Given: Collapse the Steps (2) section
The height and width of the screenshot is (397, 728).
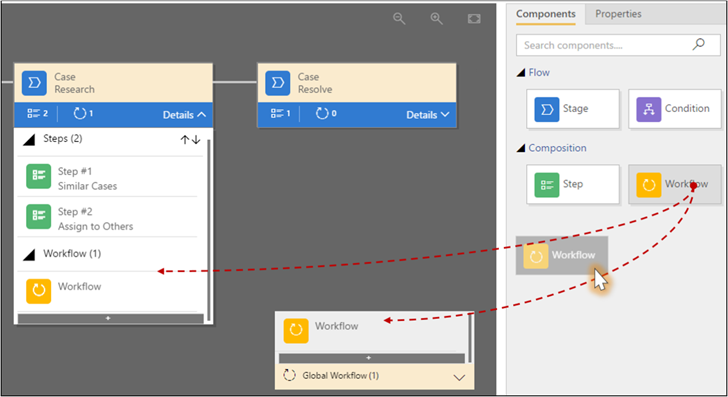Looking at the screenshot, I should coord(29,139).
